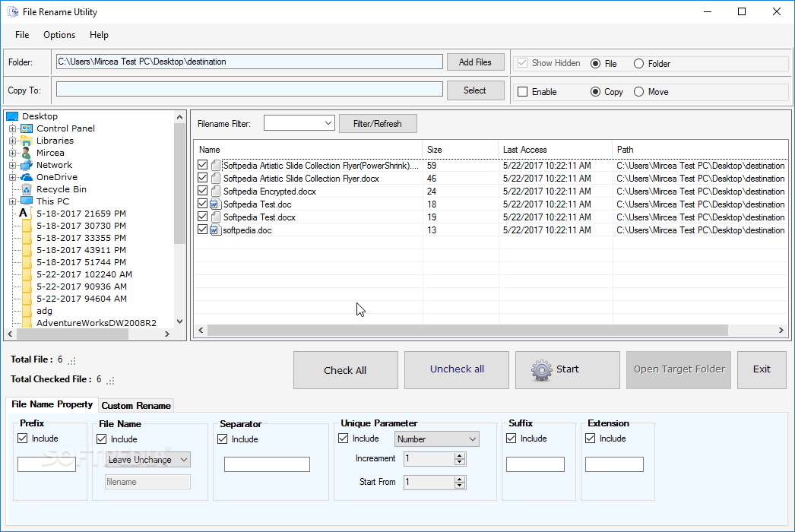Toggle Extension Include checkbox
Image resolution: width=795 pixels, height=532 pixels.
pyautogui.click(x=590, y=439)
